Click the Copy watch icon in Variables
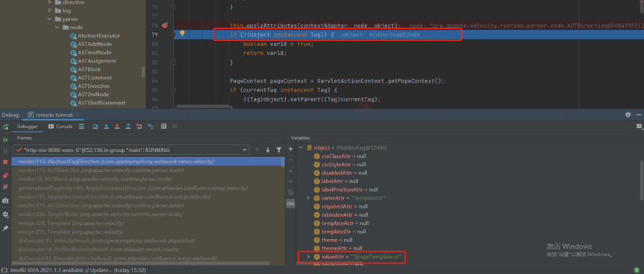The image size is (644, 274). [291, 192]
